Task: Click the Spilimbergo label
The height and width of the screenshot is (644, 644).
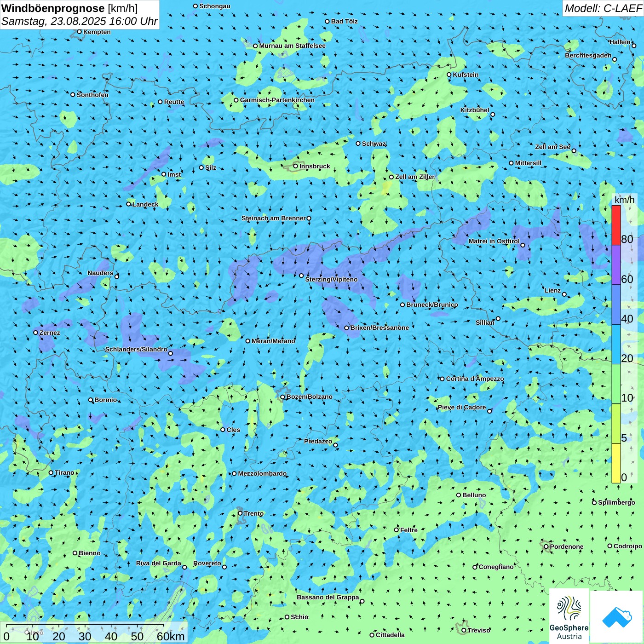Action: point(616,502)
